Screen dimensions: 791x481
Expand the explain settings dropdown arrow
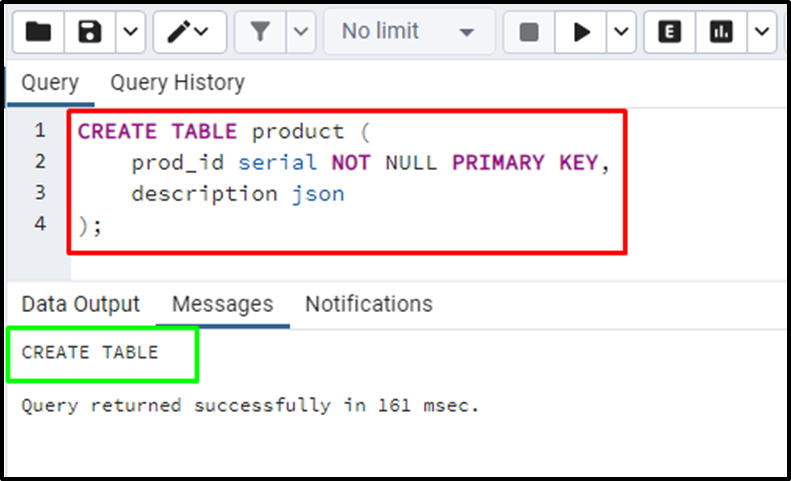click(761, 32)
